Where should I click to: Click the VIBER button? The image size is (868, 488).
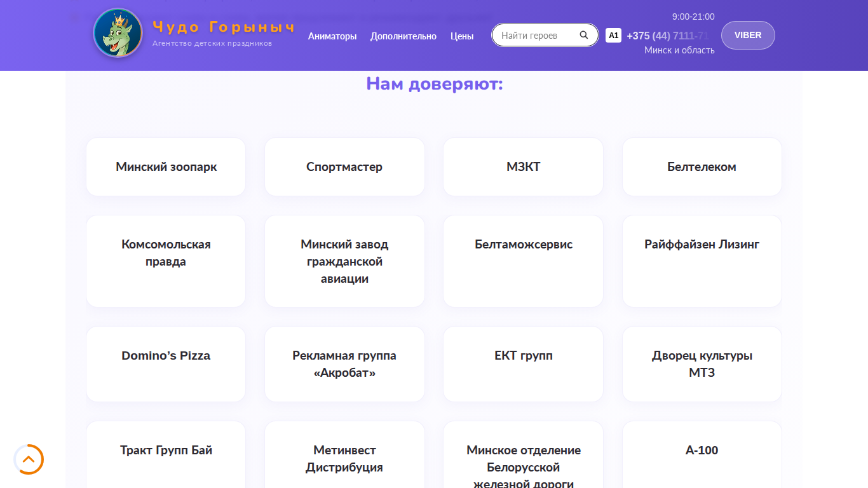pos(748,35)
